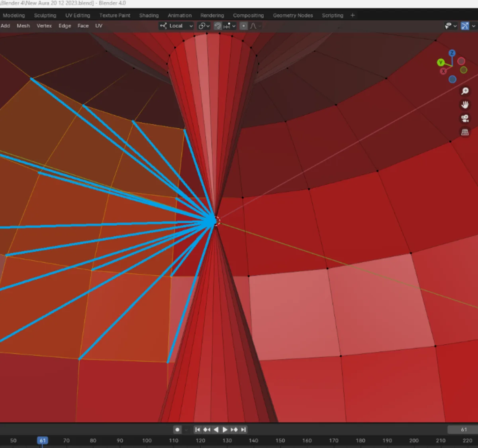Open the Add menu

pyautogui.click(x=5, y=26)
